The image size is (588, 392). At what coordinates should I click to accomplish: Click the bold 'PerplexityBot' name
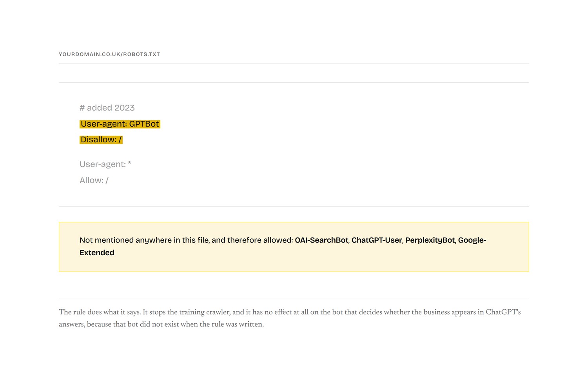(430, 240)
